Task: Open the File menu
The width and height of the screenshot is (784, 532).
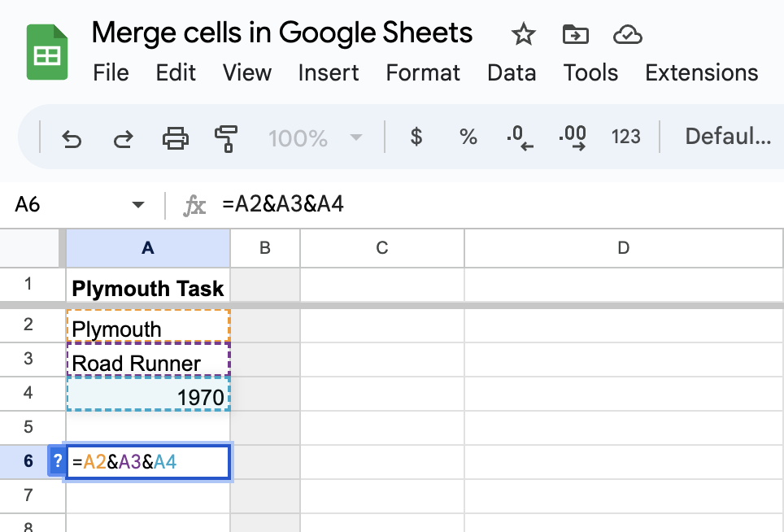Action: 111,73
